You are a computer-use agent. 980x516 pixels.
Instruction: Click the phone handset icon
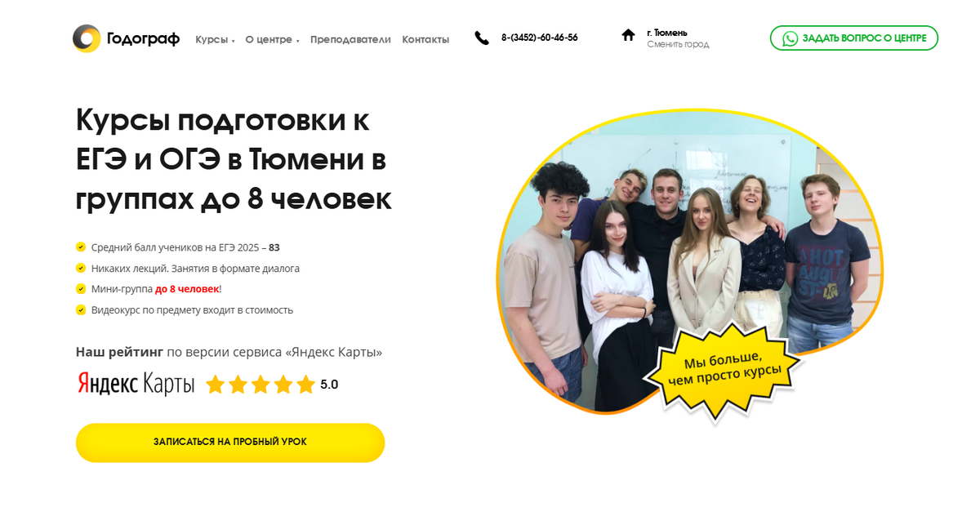(482, 38)
